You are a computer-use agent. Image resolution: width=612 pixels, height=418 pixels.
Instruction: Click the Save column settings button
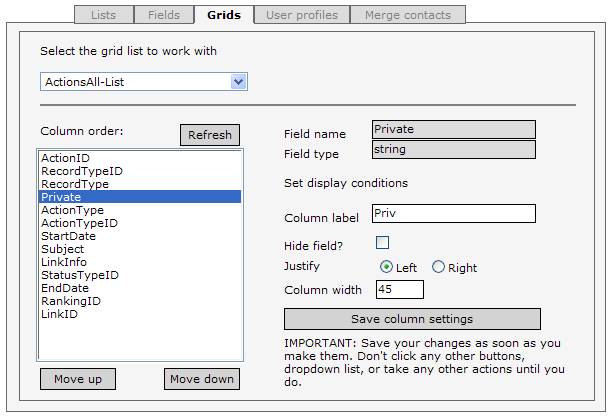coord(412,319)
